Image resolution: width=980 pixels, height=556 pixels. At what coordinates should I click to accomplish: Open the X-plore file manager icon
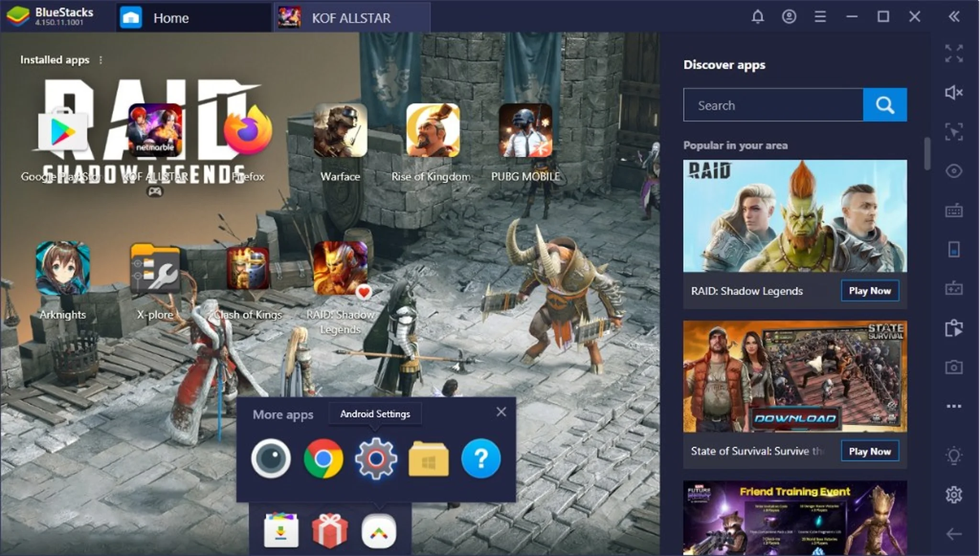155,268
